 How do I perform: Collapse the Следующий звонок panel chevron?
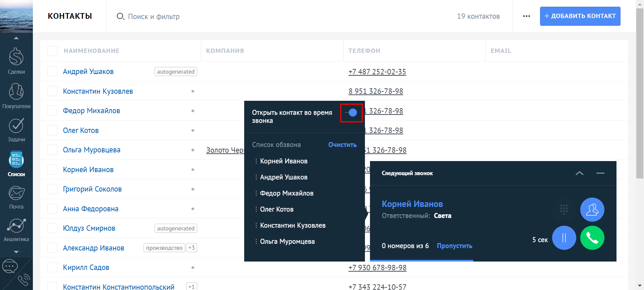point(579,173)
